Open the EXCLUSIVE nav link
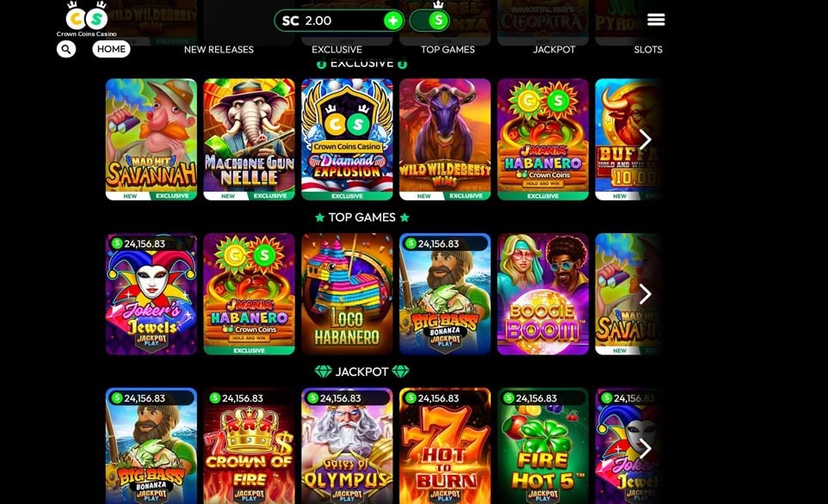The width and height of the screenshot is (828, 504). tap(337, 50)
